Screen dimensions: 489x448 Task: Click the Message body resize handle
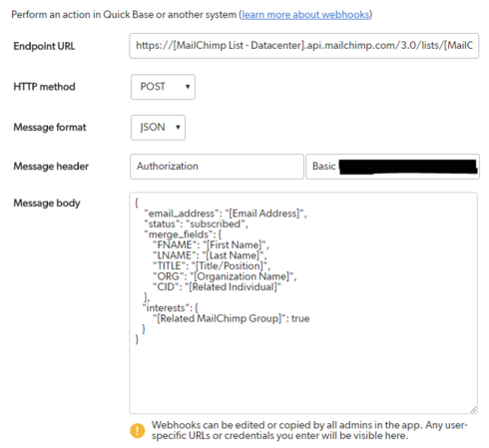pos(473,410)
